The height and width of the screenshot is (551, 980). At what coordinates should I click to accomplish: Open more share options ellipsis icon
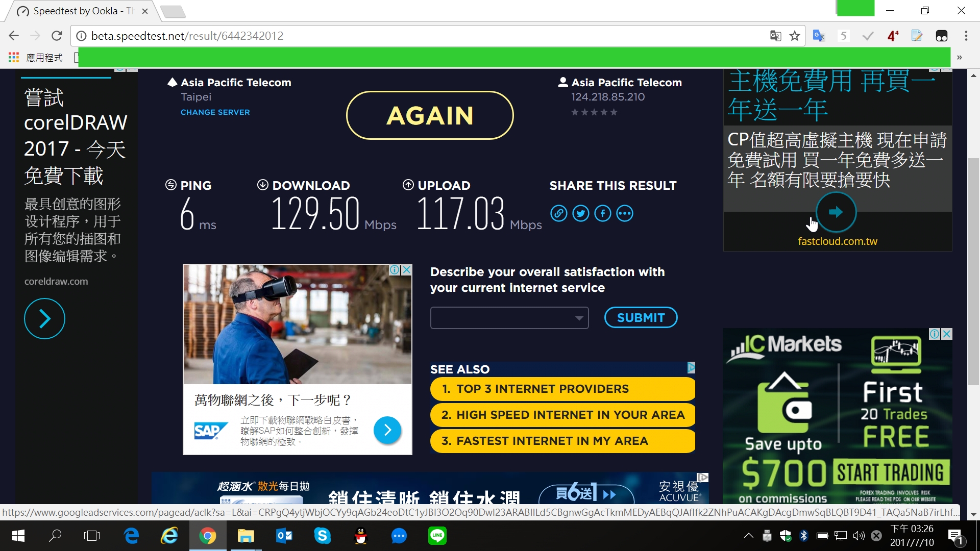click(x=625, y=213)
